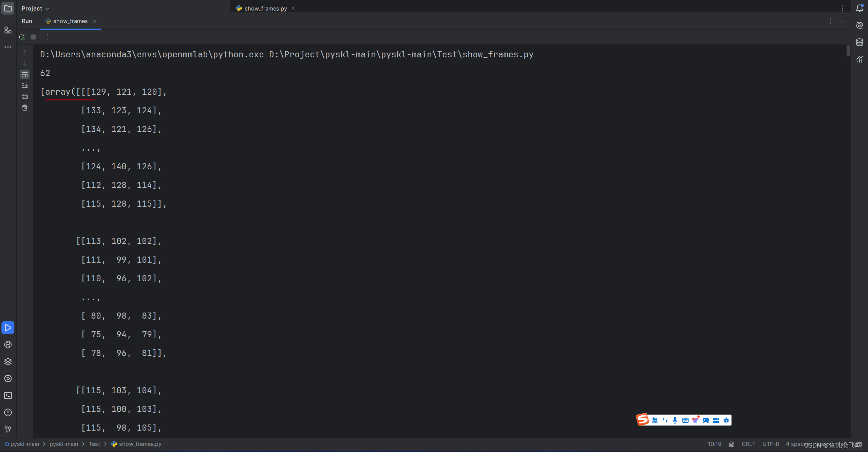Screen dimensions: 868x452
Task: Enable scroll to end in console
Action: coord(25,85)
